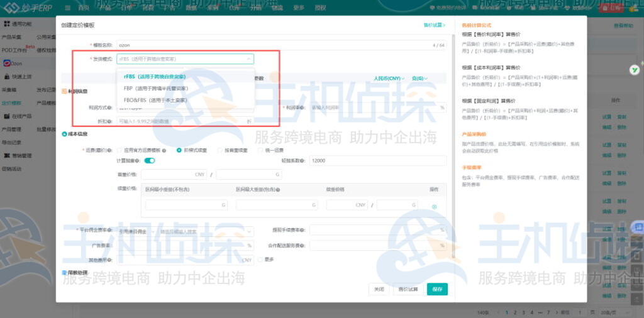Click the Ozon logo in sidebar

7,63
